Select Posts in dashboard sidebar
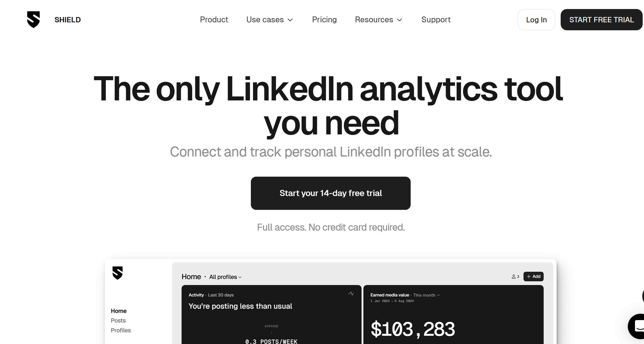Image resolution: width=644 pixels, height=344 pixels. pyautogui.click(x=118, y=321)
